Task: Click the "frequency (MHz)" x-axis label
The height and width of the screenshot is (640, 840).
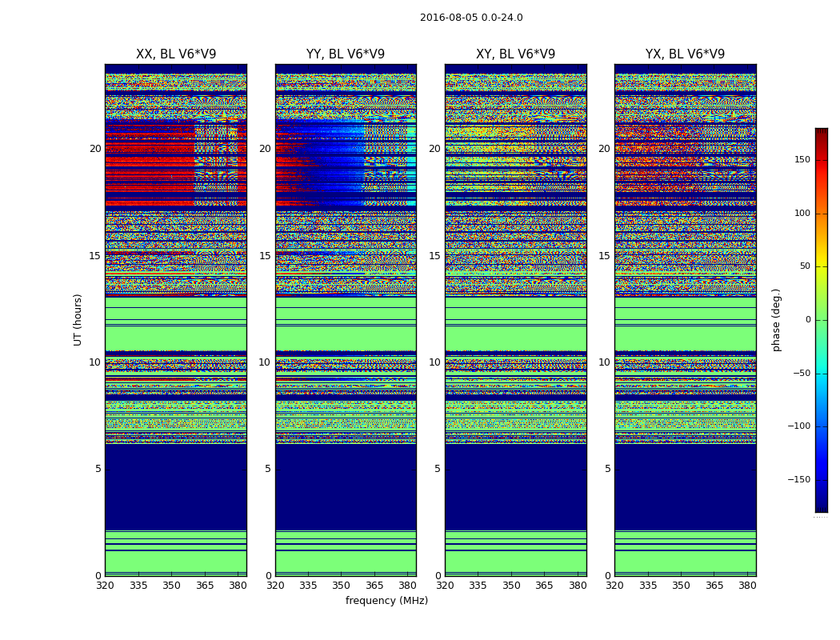Action: (386, 600)
